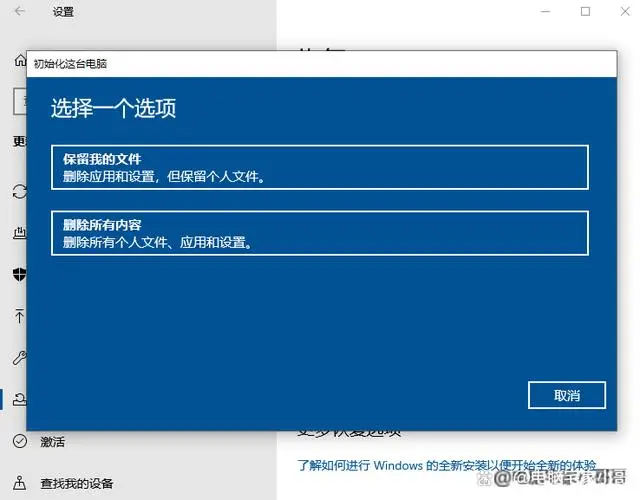Click the 选择一个选项 heading
Viewport: 640px width, 500px height.
(x=113, y=108)
